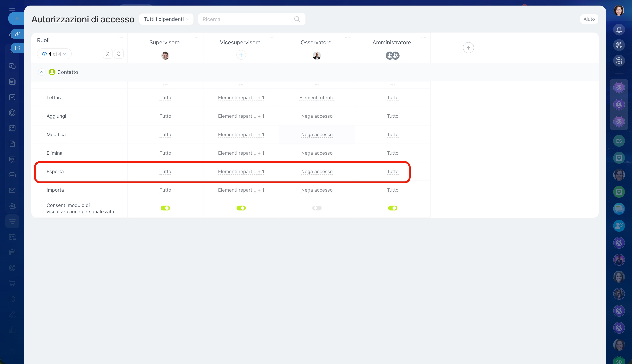
Task: Add user to Vicesupervisore role
Action: [241, 55]
